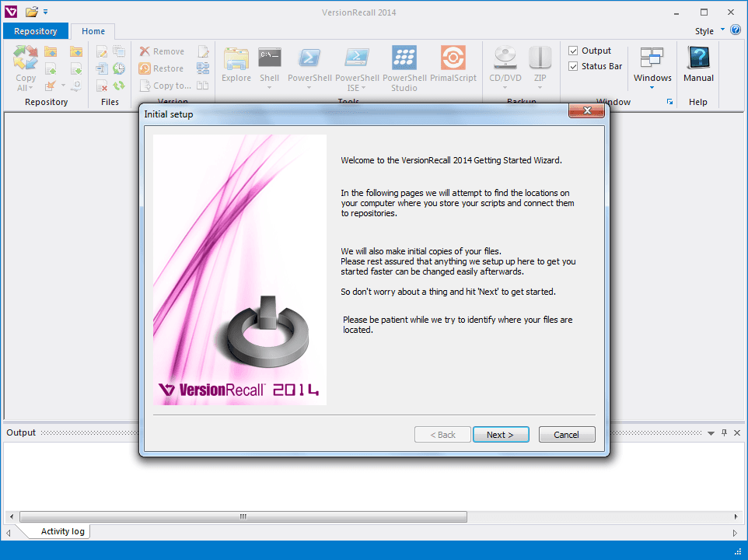Expand the Windows dropdown arrow

click(652, 88)
